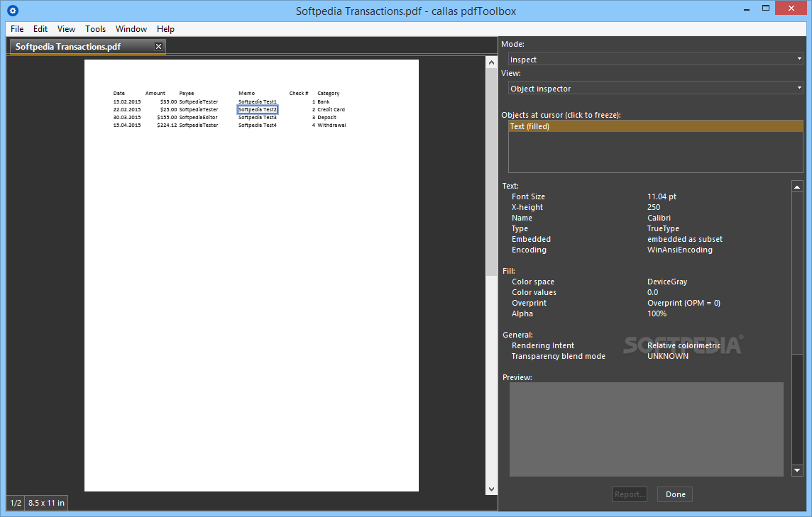This screenshot has height=517, width=812.
Task: Open the Help menu
Action: (165, 29)
